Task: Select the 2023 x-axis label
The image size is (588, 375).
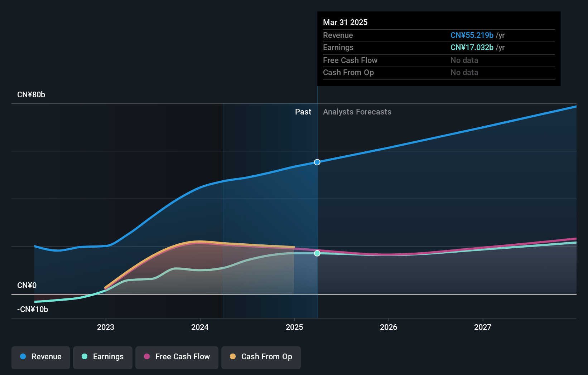Action: (x=106, y=327)
